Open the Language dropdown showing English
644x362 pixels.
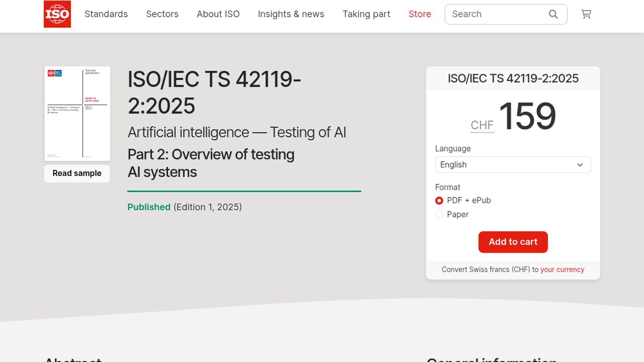tap(513, 165)
